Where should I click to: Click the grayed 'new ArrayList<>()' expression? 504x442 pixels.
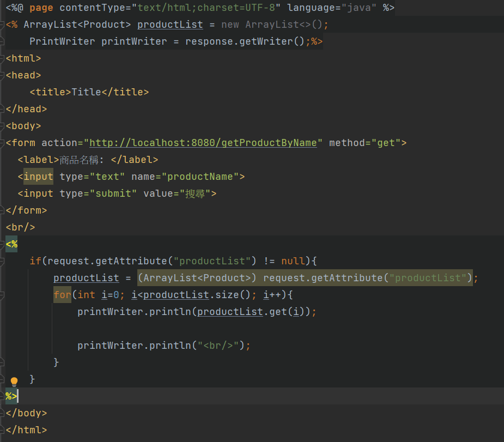coord(271,25)
